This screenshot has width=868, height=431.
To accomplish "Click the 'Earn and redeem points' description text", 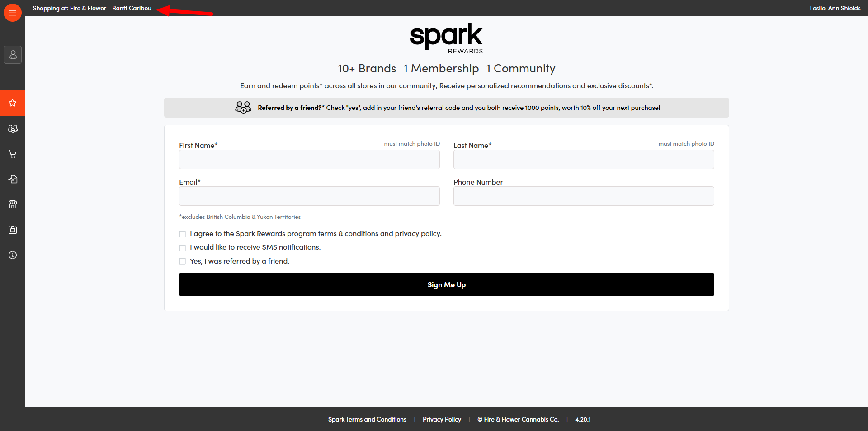I will 447,86.
